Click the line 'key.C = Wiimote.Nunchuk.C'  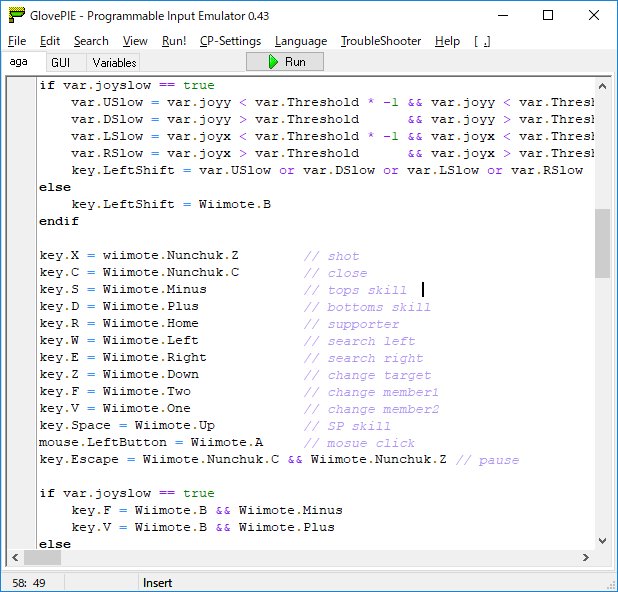click(x=139, y=272)
